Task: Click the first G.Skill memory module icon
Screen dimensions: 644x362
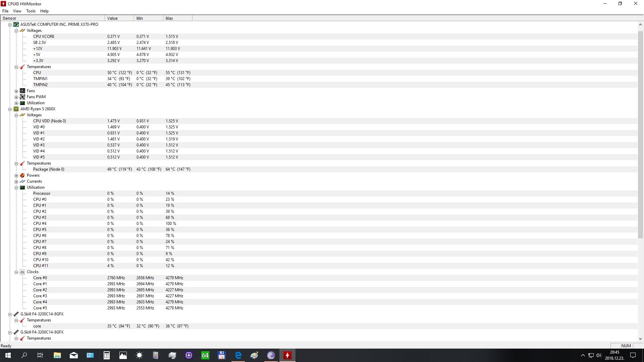Action: coord(16,314)
